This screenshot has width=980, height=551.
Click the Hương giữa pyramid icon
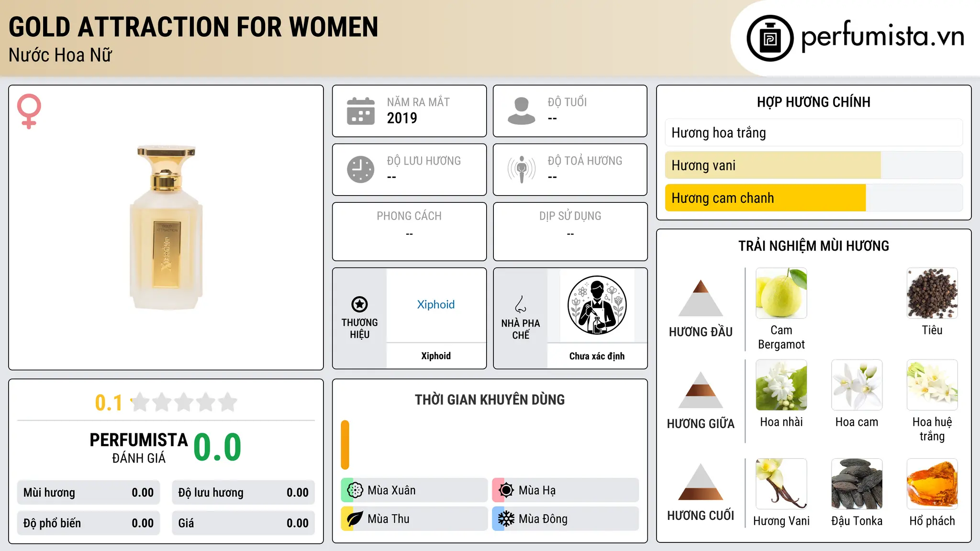[x=701, y=390]
